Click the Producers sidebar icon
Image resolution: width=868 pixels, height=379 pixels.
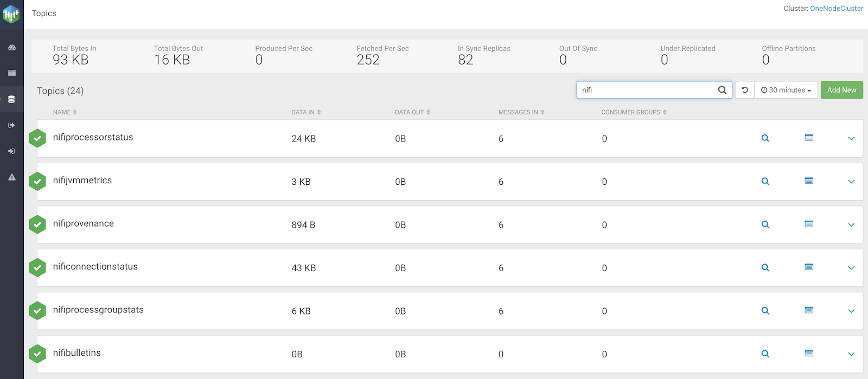[x=11, y=125]
